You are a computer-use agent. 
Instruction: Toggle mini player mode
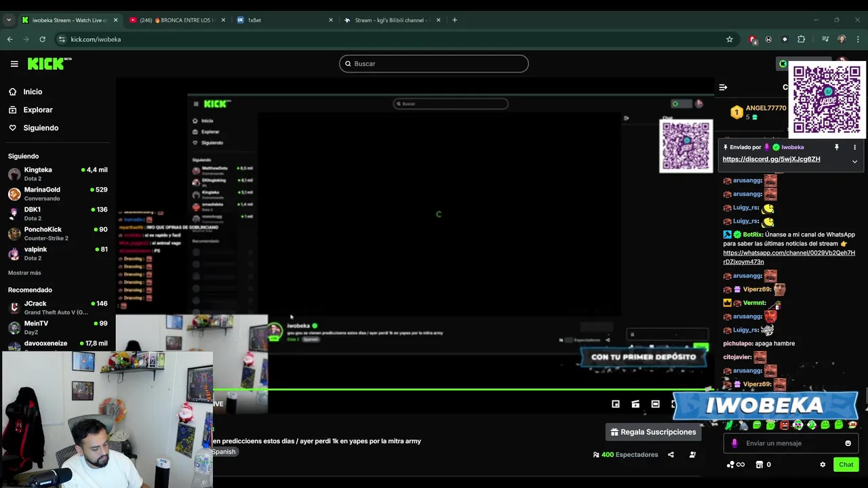[616, 404]
